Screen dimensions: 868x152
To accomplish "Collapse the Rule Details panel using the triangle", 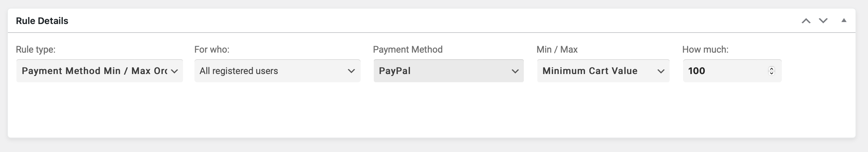I will pyautogui.click(x=844, y=20).
